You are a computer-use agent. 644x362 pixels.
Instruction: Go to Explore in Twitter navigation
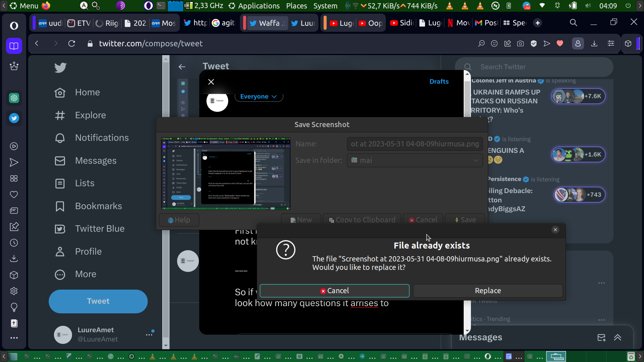(80, 115)
